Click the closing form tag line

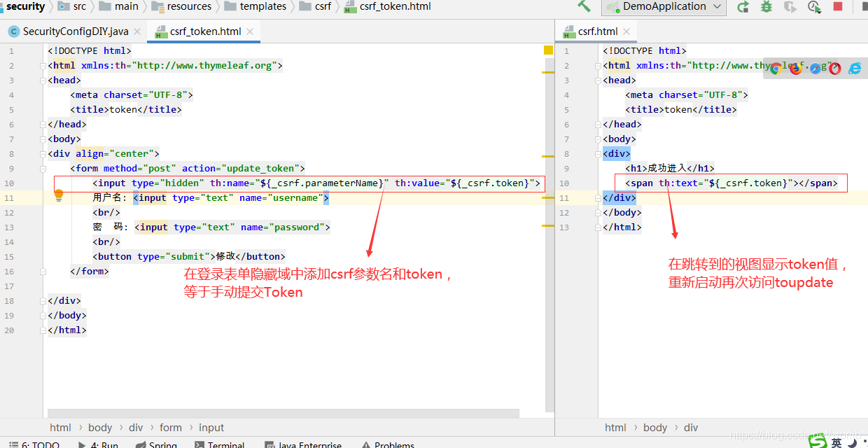click(90, 272)
